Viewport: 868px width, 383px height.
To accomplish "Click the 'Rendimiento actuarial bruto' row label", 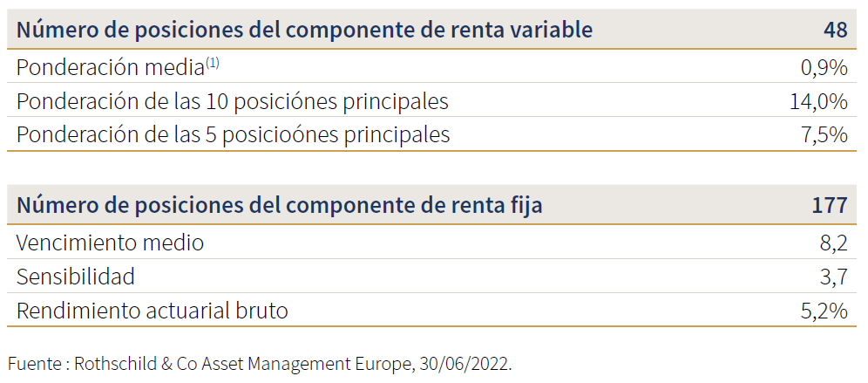I will (x=153, y=311).
